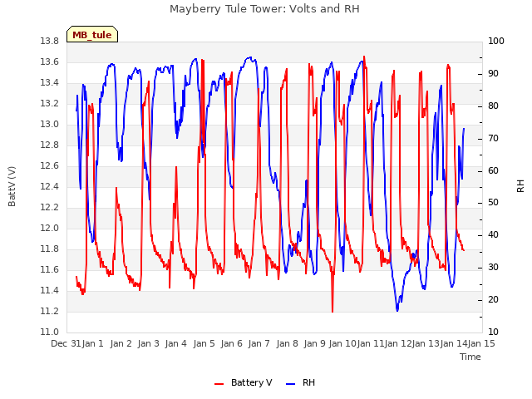Click the 70 right axis value
Image resolution: width=532 pixels, height=399 pixels.
tap(493, 139)
